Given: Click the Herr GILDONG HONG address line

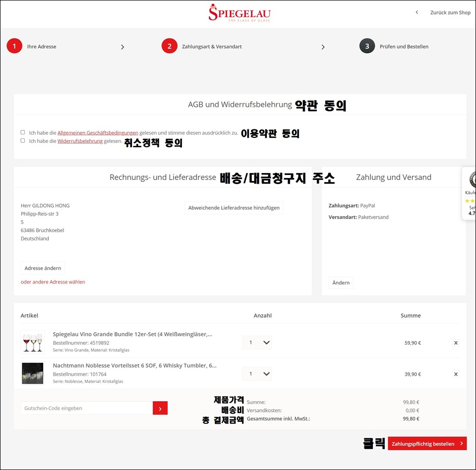Looking at the screenshot, I should (x=45, y=206).
